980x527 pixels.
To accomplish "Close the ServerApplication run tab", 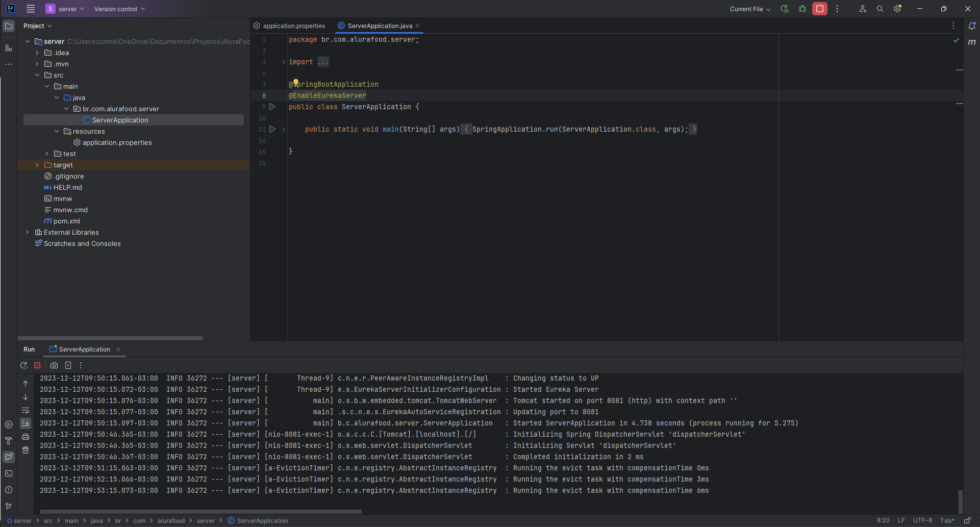I will click(118, 349).
